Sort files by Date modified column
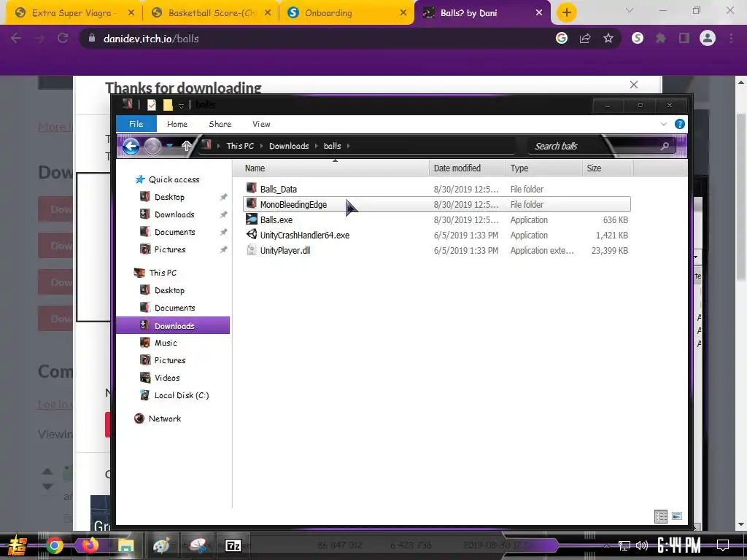Screen dimensions: 747x560 tap(468, 168)
